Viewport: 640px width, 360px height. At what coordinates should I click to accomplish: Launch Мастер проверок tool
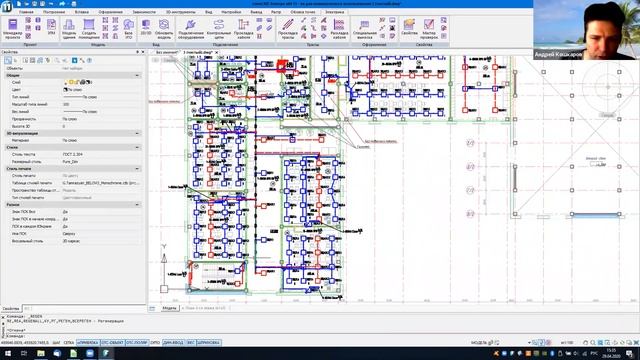429,29
